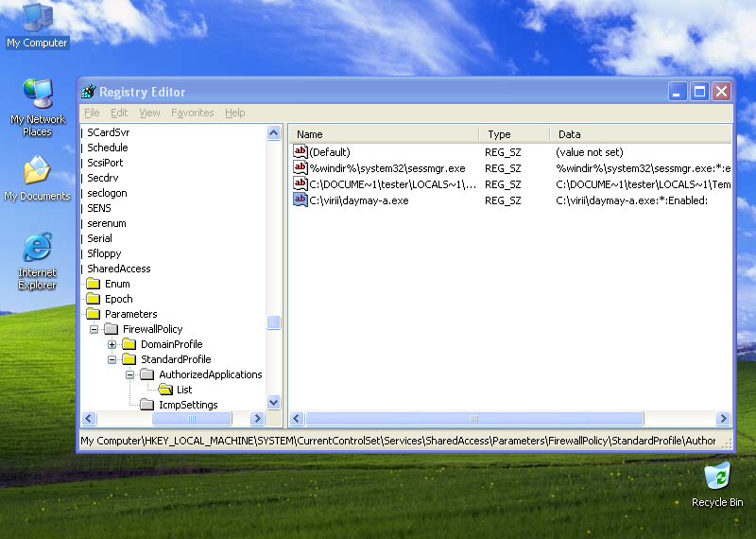This screenshot has width=756, height=539.
Task: Click tree pane scroll up arrow
Action: (x=273, y=132)
